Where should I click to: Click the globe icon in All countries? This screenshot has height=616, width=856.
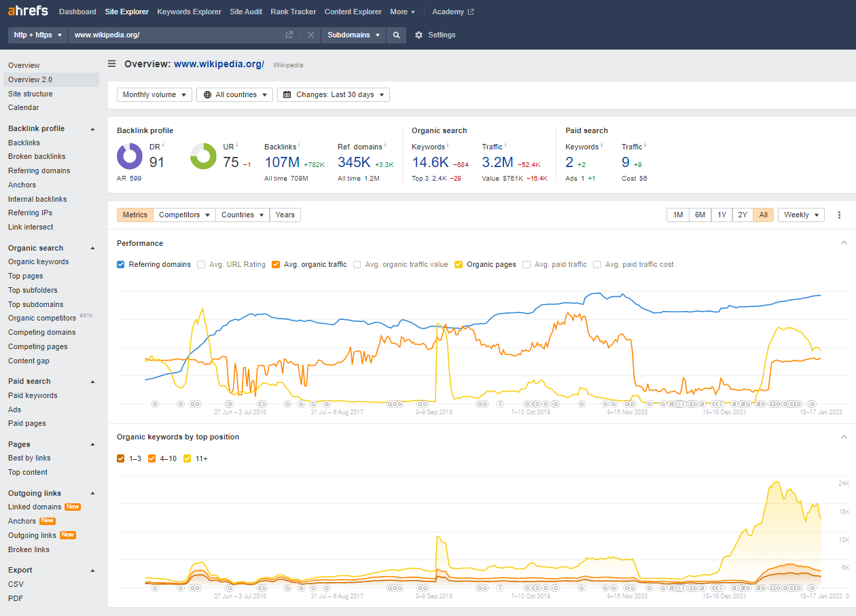[207, 95]
